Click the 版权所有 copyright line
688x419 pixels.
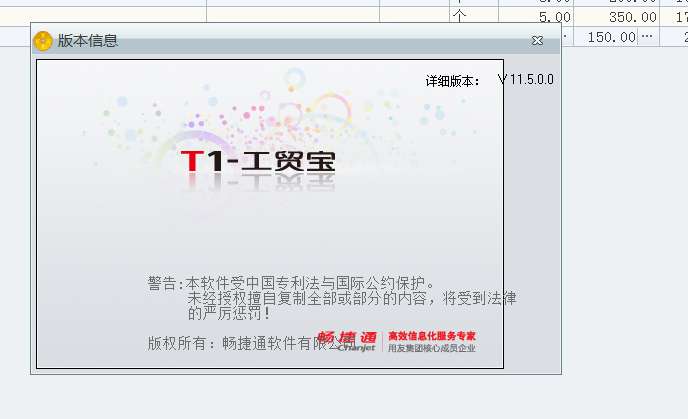251,343
